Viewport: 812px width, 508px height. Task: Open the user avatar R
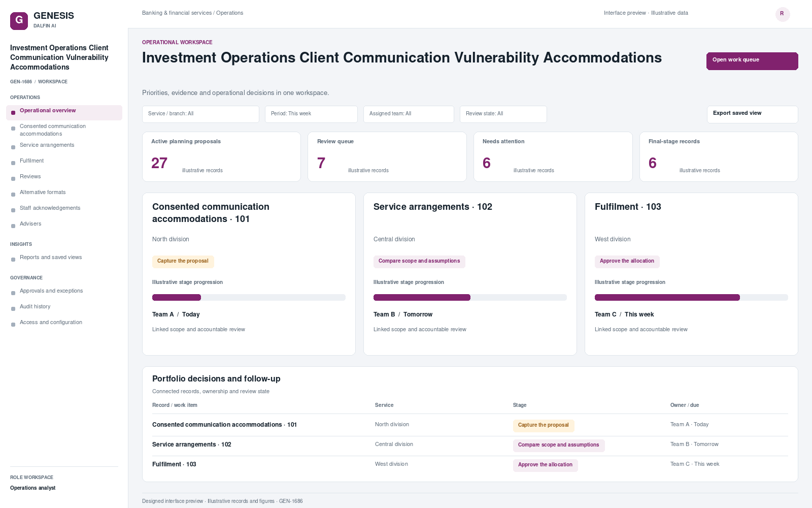click(x=782, y=14)
